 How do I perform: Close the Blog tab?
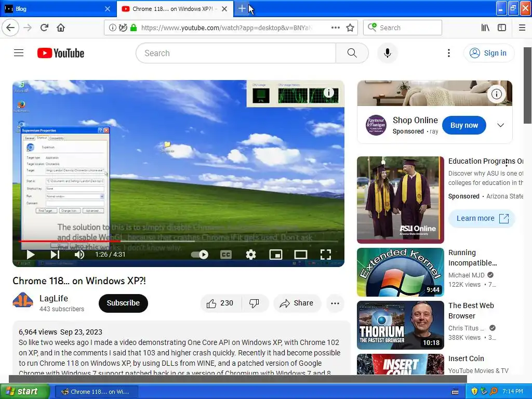[108, 9]
